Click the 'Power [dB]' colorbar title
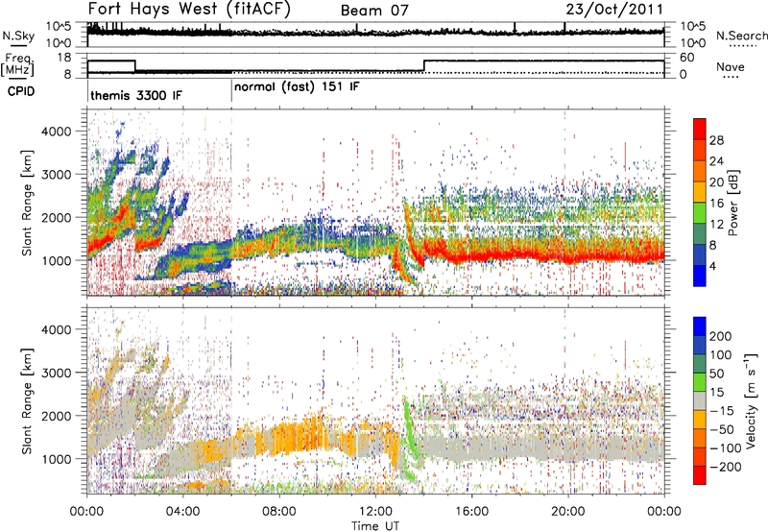 click(x=732, y=203)
